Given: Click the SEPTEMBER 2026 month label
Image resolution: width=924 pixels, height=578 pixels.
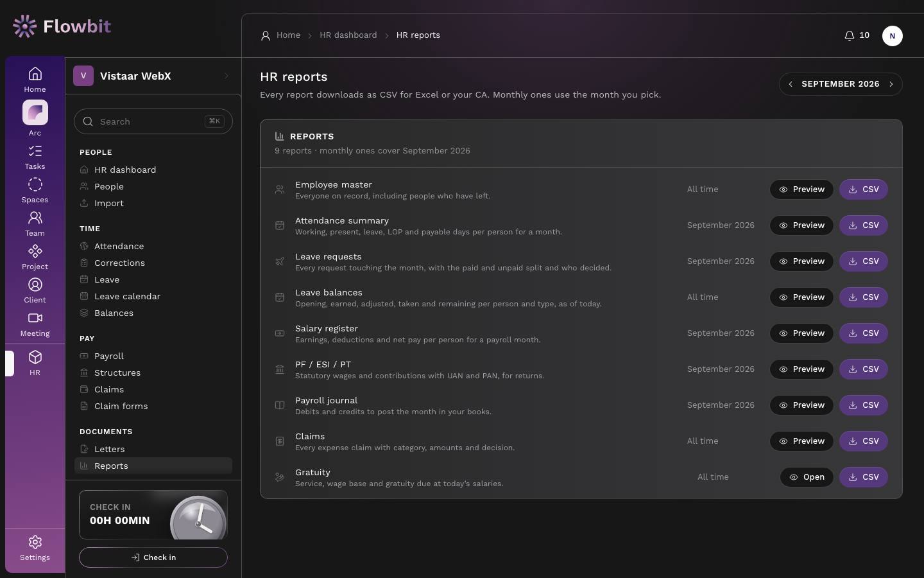Looking at the screenshot, I should tap(841, 84).
